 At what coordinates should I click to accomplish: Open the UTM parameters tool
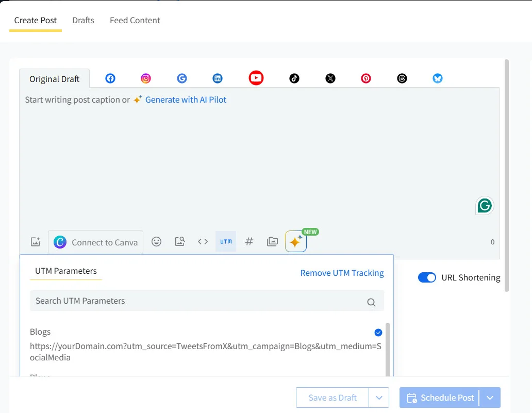(x=226, y=241)
